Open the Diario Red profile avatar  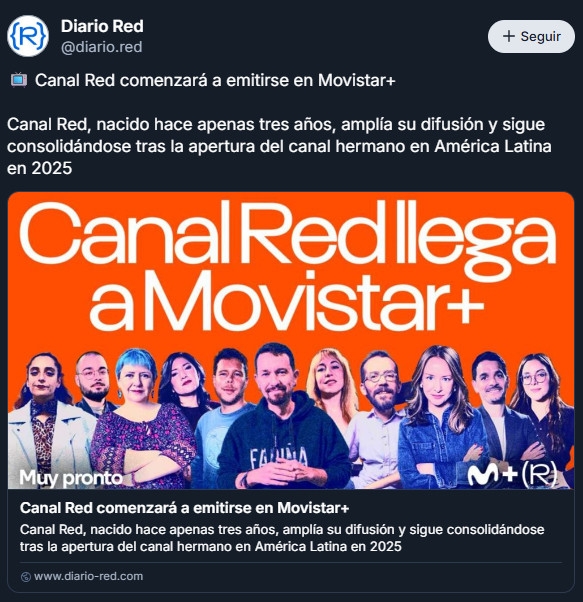(x=28, y=36)
